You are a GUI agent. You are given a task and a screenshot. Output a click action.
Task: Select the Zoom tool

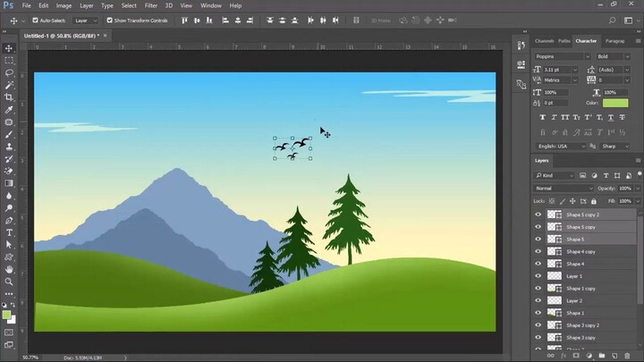pos(9,282)
